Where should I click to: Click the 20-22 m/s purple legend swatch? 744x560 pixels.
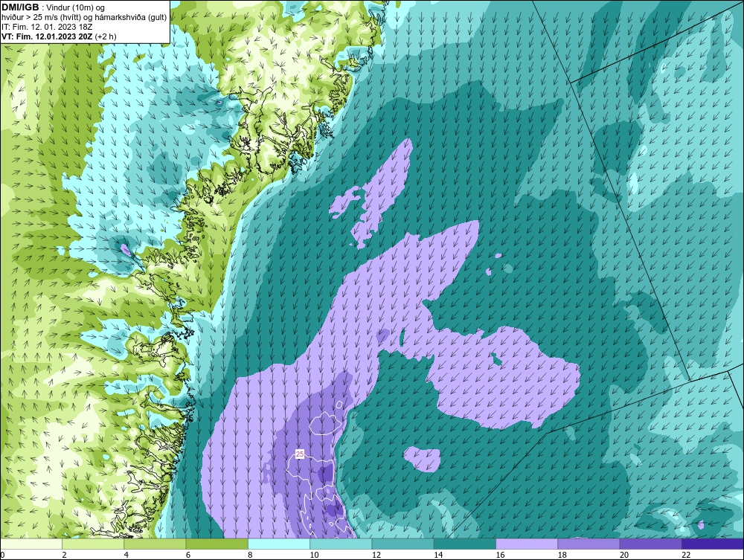click(x=650, y=544)
